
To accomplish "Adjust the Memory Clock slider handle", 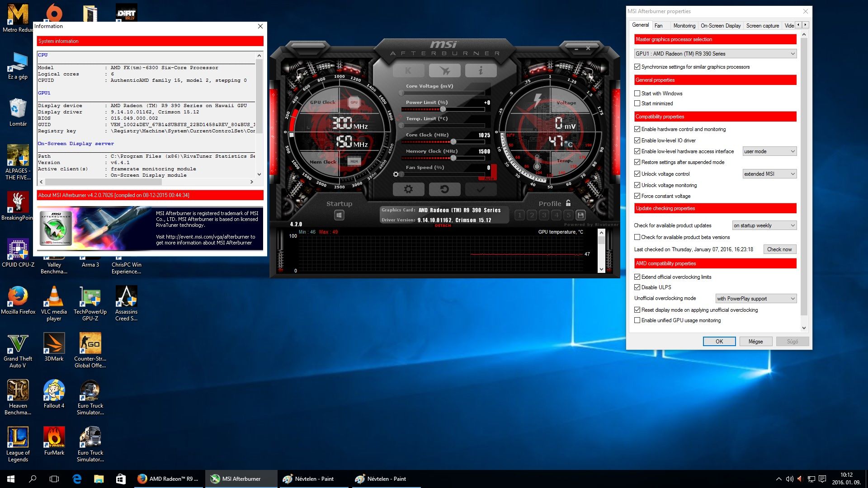I will point(453,158).
